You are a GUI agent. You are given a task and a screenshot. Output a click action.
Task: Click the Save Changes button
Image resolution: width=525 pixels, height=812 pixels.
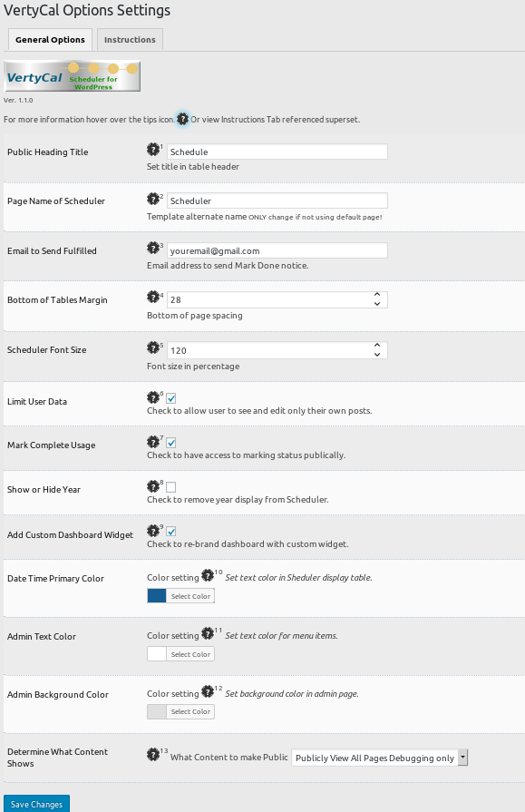coord(37,804)
